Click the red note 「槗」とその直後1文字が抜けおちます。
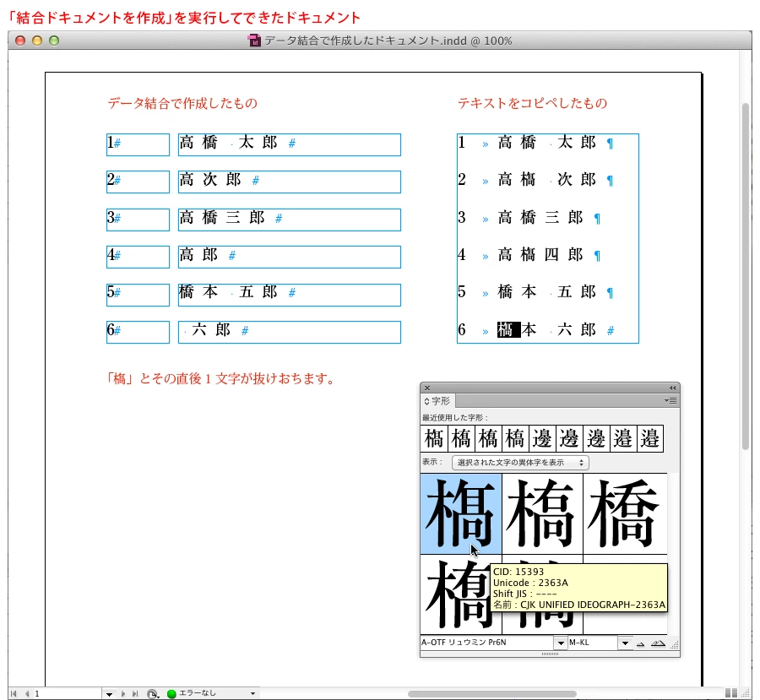This screenshot has height=700, width=760. tap(220, 378)
